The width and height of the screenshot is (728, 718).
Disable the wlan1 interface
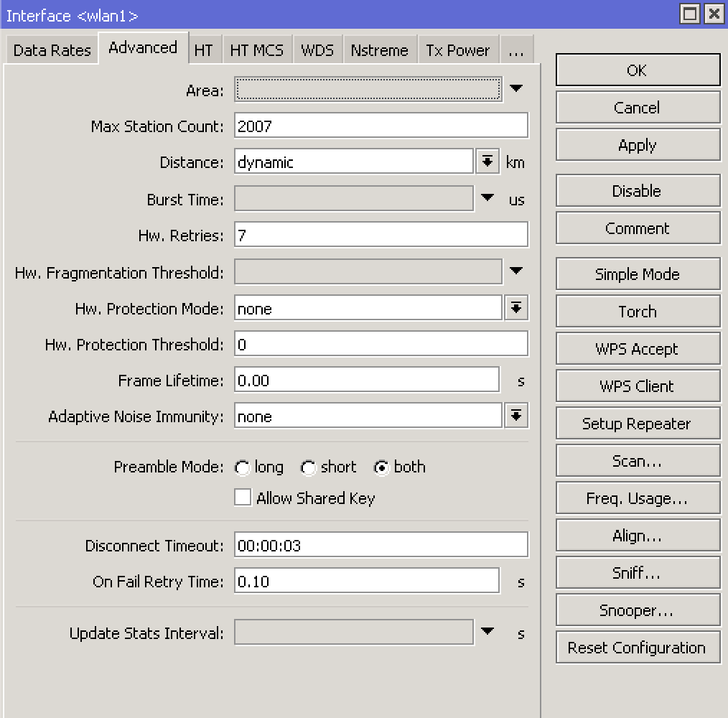(x=638, y=190)
